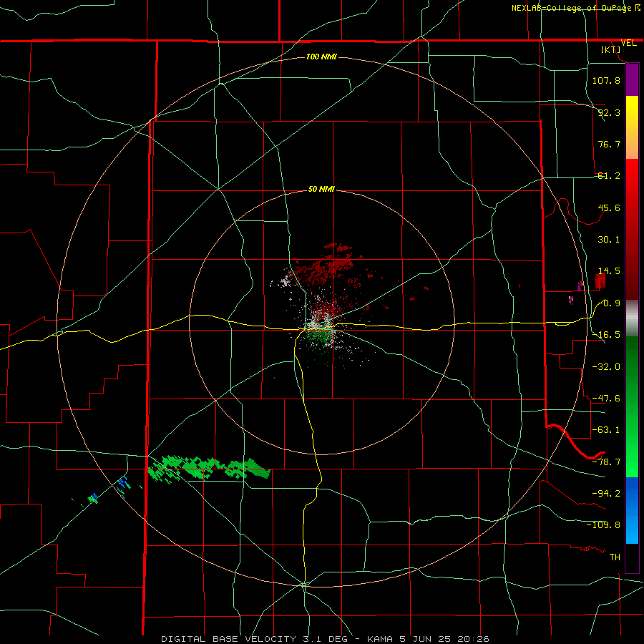Click the VEL legend title
This screenshot has width=644, height=644.
pos(629,43)
